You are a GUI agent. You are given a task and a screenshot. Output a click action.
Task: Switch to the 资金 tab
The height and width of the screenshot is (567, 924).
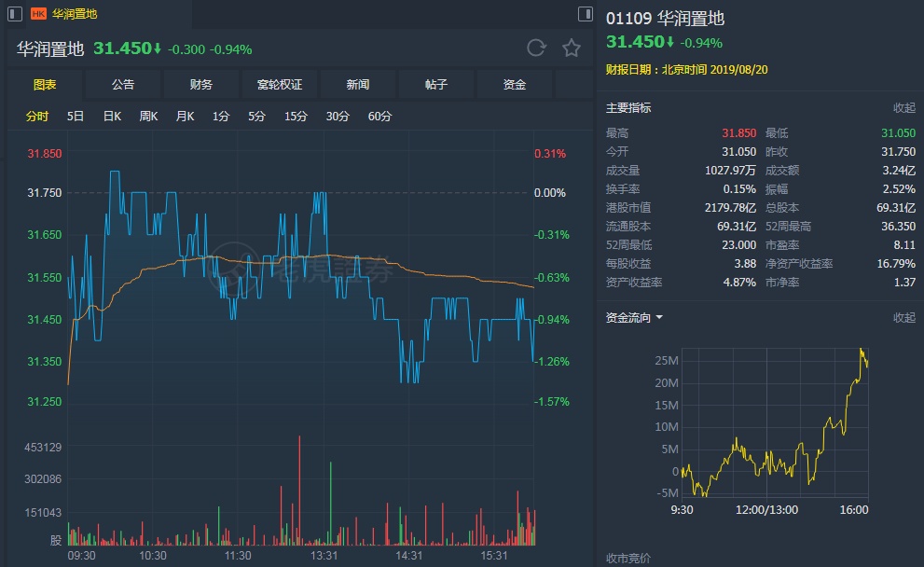(x=515, y=85)
